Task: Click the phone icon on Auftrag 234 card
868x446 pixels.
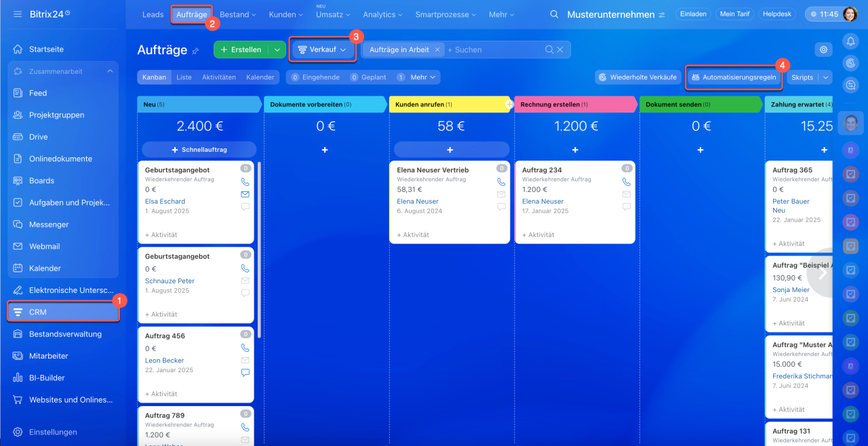Action: coord(627,182)
